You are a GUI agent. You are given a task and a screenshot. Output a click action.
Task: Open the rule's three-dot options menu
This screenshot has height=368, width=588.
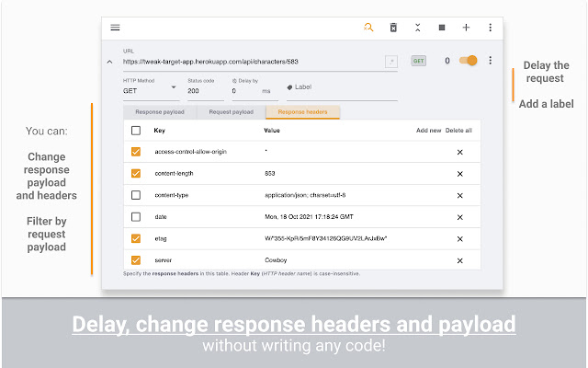490,61
